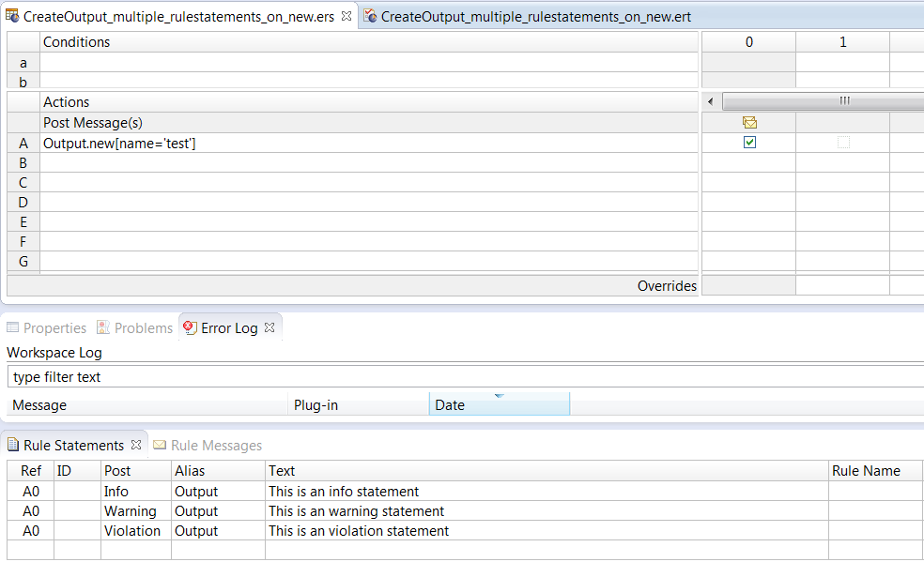Click the decision table icon on the .ers tab

click(x=13, y=16)
